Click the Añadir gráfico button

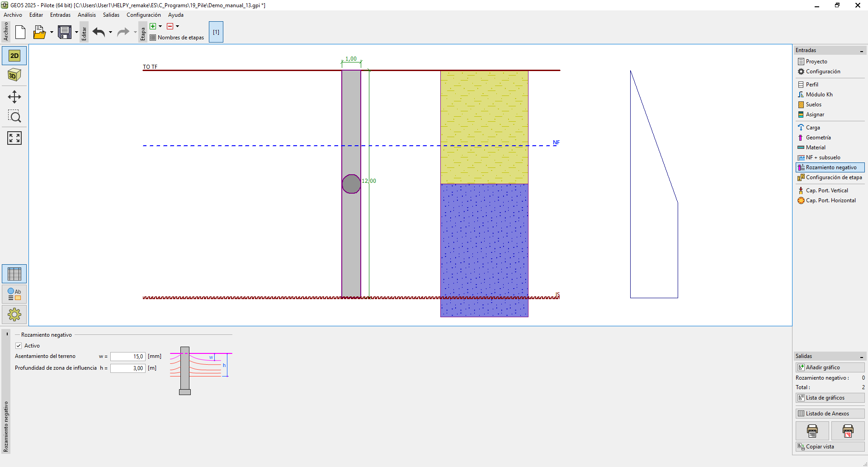tap(830, 367)
